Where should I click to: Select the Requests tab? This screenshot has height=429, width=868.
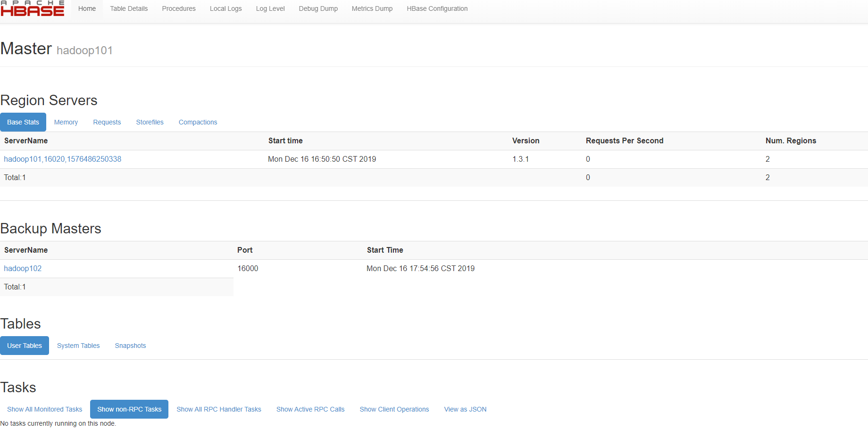click(107, 122)
